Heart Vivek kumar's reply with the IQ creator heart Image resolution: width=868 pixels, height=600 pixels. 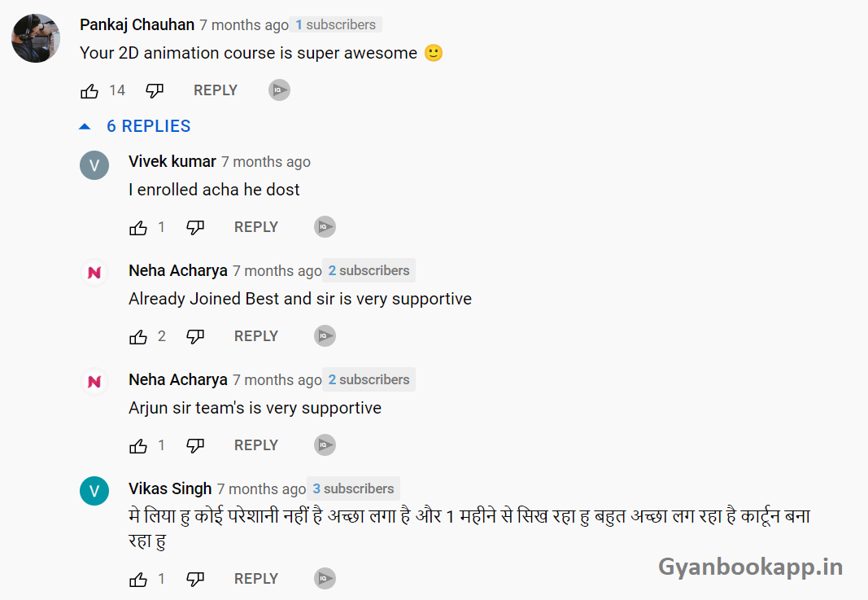(x=325, y=226)
